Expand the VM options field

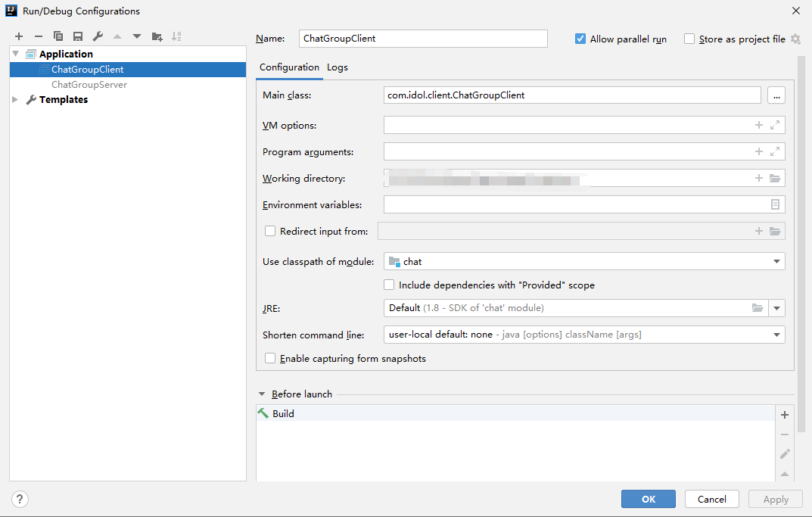[775, 125]
